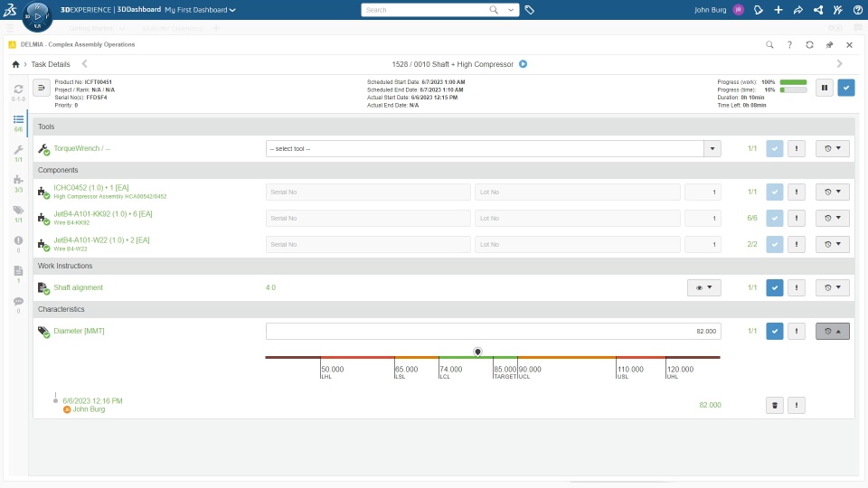This screenshot has height=488, width=868.
Task: Click John Burg's profile avatar
Action: pos(738,10)
